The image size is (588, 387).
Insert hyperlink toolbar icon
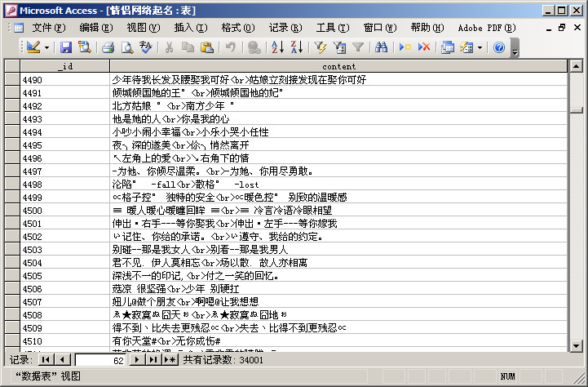click(x=254, y=47)
